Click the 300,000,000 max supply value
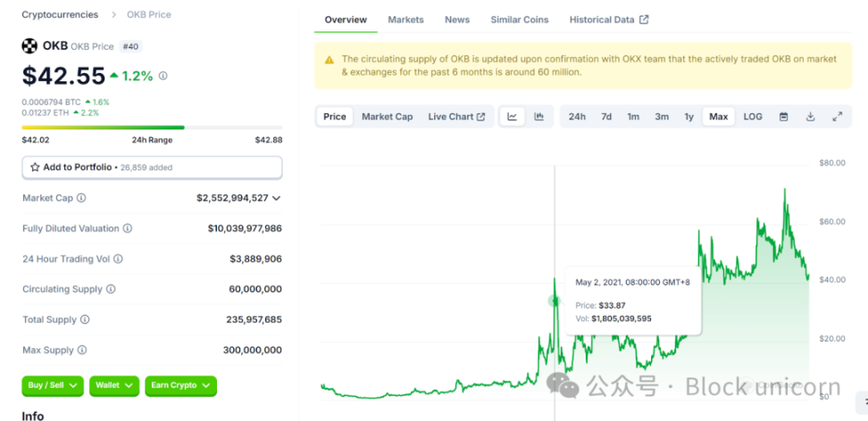868x421 pixels. [x=253, y=351]
